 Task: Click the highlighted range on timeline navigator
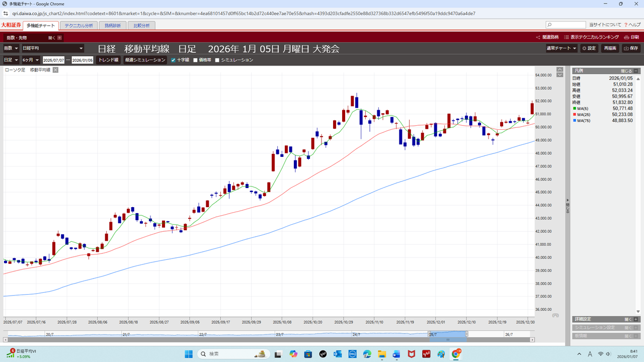(x=448, y=334)
